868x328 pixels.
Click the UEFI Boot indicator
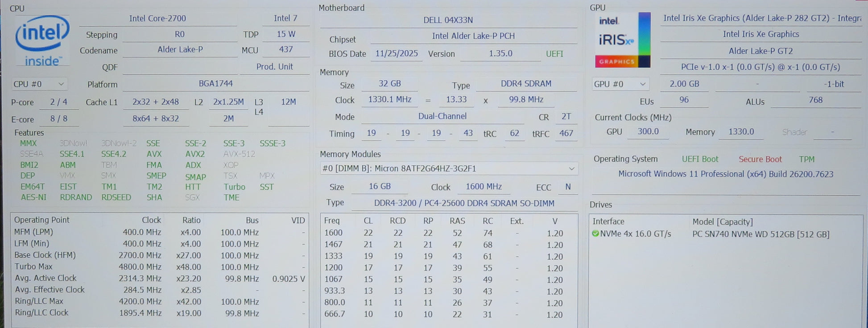click(x=700, y=159)
